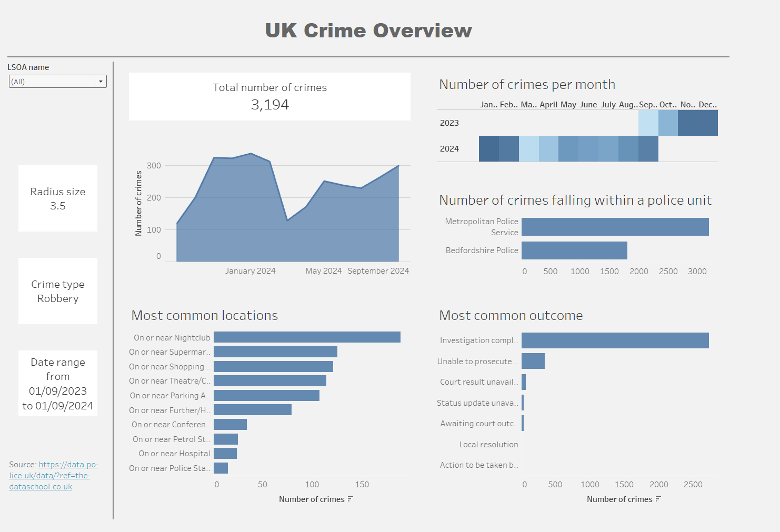Viewport: 780px width, 532px height.
Task: Select the February 2024 heatmap cell
Action: pos(509,148)
